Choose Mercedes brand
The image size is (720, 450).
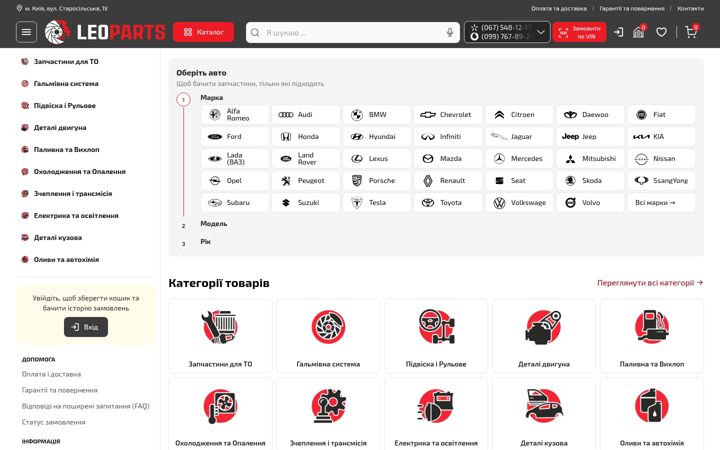point(519,159)
